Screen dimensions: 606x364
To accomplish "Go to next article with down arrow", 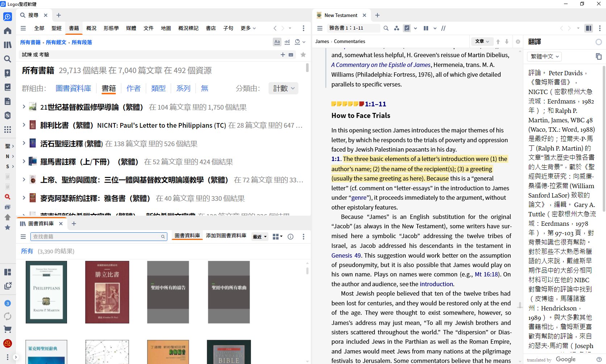I will point(507,42).
